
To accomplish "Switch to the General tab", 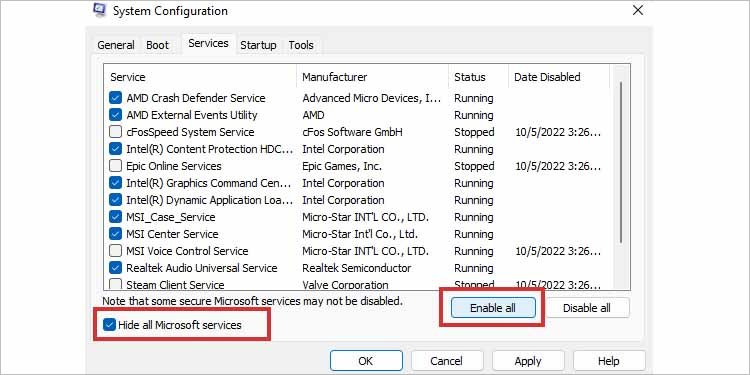I will pyautogui.click(x=116, y=45).
